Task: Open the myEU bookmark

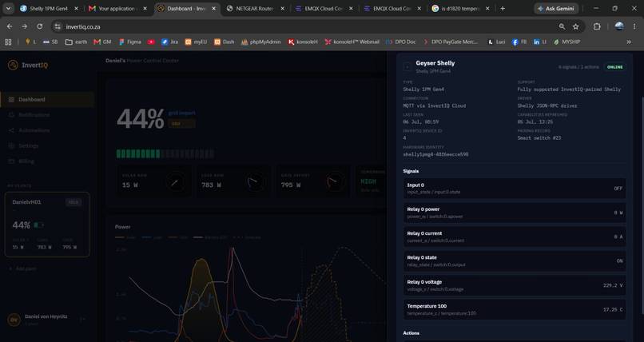Action: click(x=196, y=42)
